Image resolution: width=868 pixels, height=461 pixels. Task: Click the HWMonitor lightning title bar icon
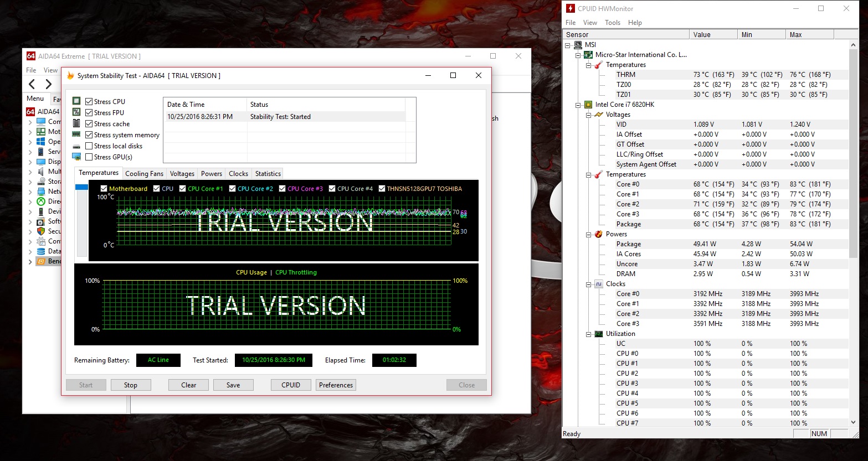pos(571,8)
